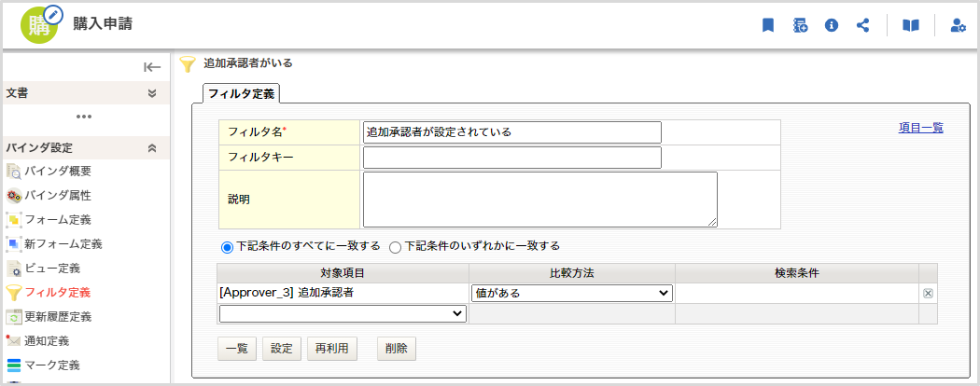Click the share icon in the header
Screen dimensions: 980x386
[x=862, y=25]
